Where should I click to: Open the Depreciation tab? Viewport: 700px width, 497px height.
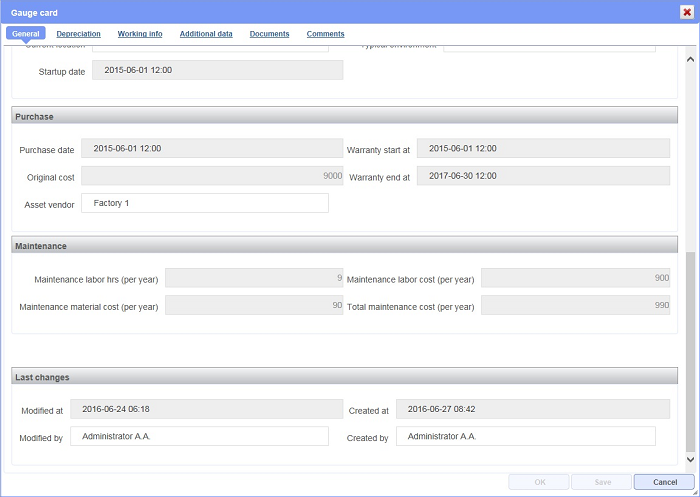coord(79,34)
